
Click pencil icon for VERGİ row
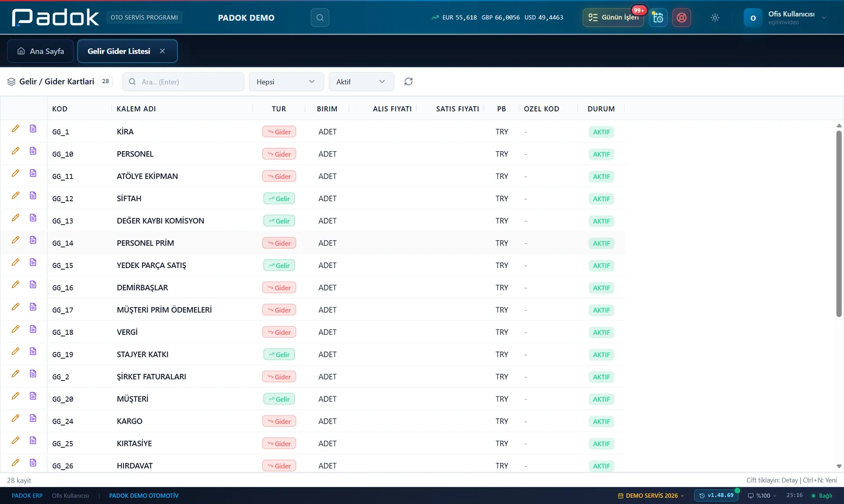(15, 329)
